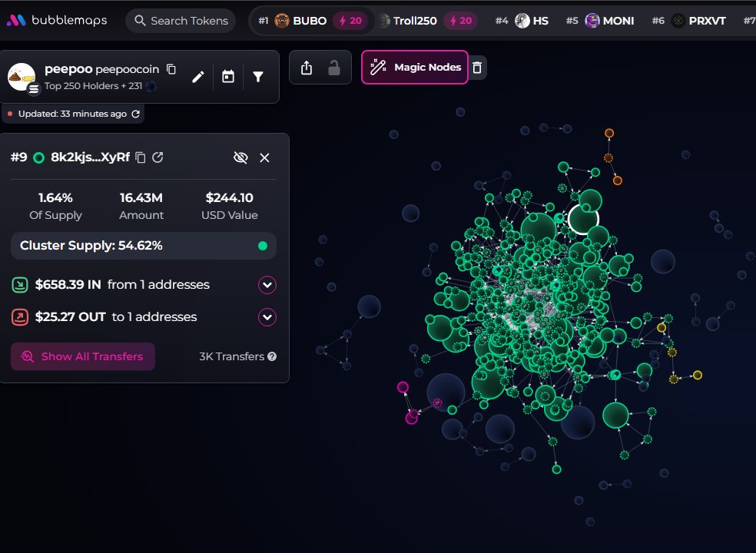Click the bubblemaps logo
This screenshot has height=553, width=756.
click(x=57, y=20)
